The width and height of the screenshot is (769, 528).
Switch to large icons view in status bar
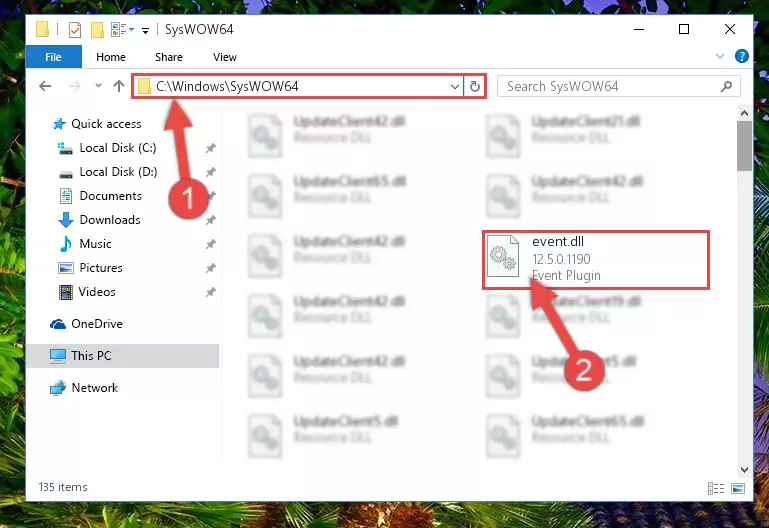click(738, 488)
